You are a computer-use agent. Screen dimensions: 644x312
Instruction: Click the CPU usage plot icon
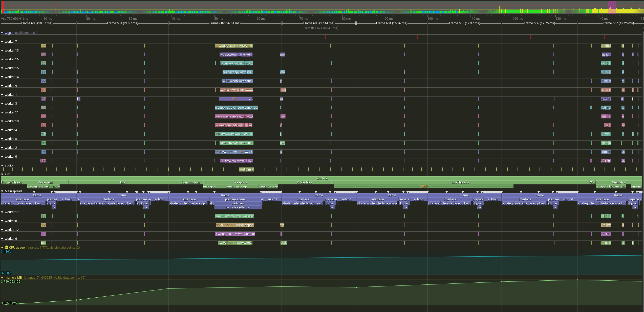click(7, 248)
